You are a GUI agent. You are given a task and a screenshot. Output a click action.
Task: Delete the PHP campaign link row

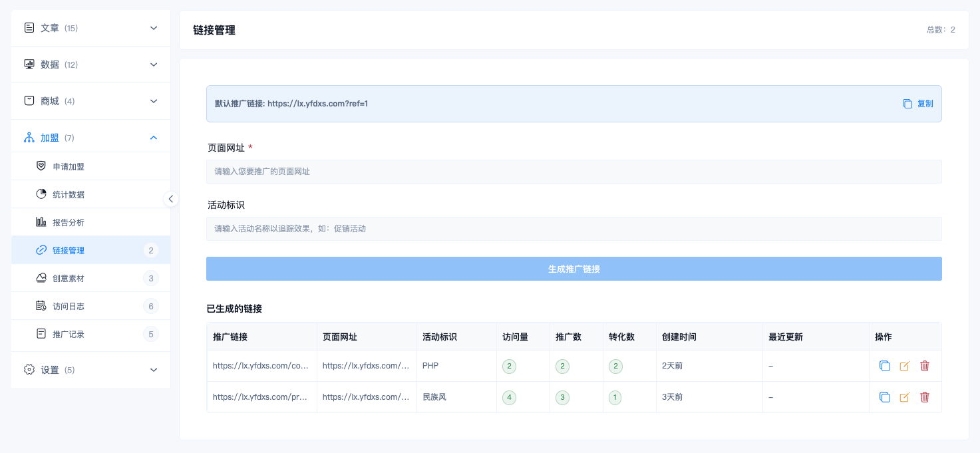(925, 366)
